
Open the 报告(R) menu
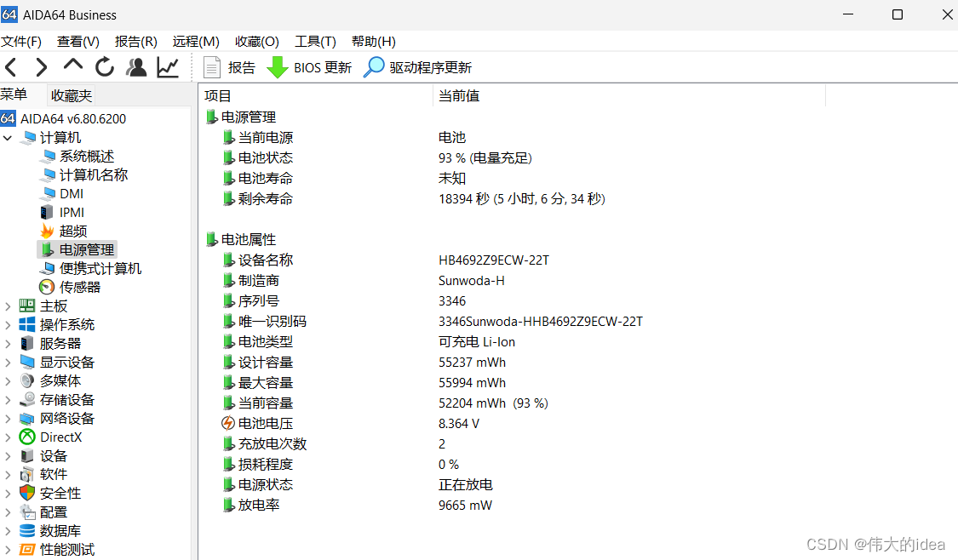136,42
